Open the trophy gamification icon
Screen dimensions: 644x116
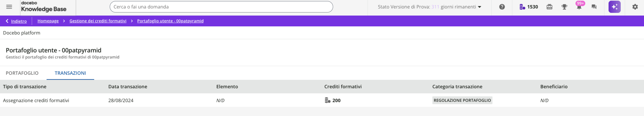pos(564,7)
